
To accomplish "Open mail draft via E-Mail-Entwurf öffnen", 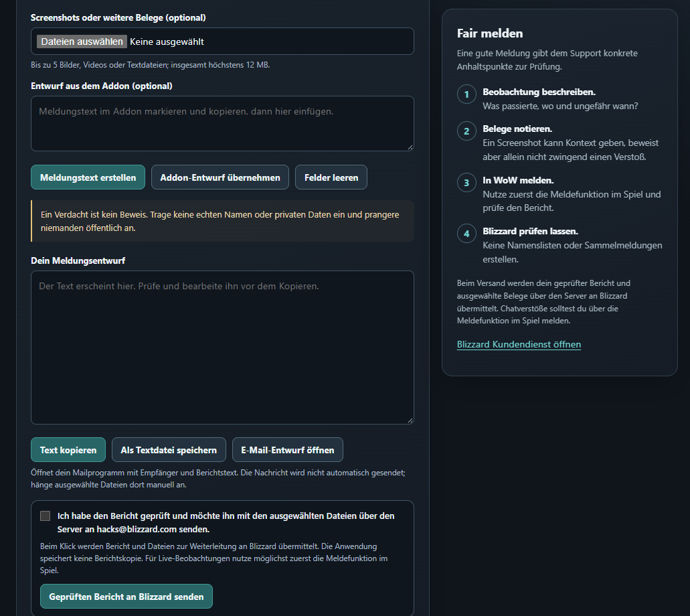I will click(x=288, y=450).
